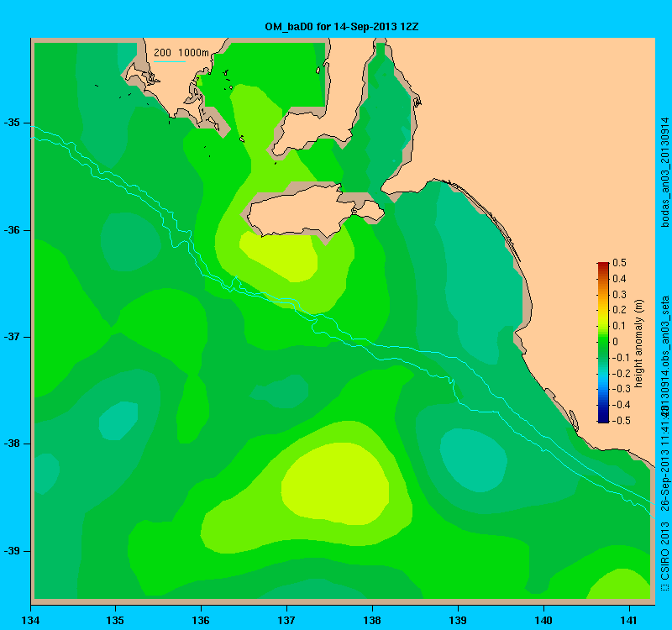
Task: Click the 'bodas_an03_20130914' side label
Action: [664, 172]
